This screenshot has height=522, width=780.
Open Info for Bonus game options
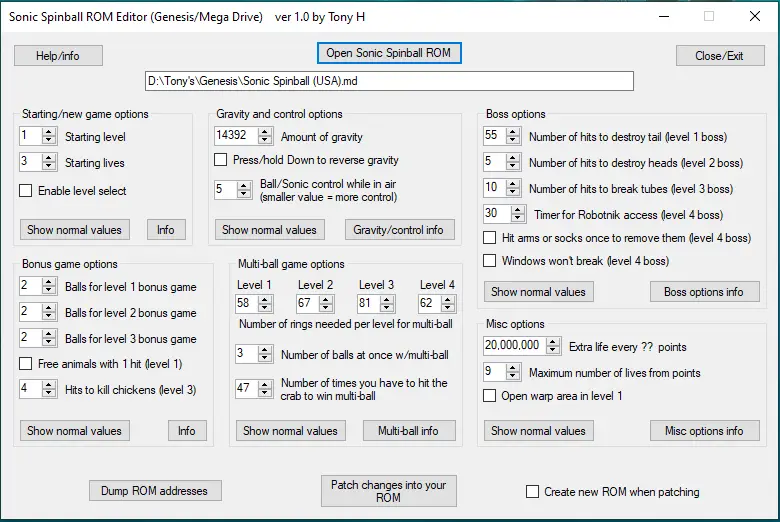187,431
